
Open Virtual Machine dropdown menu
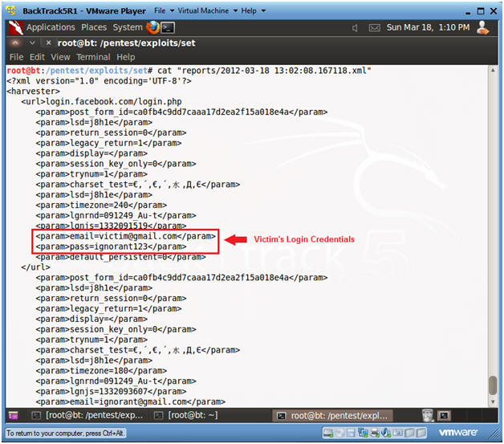click(208, 11)
